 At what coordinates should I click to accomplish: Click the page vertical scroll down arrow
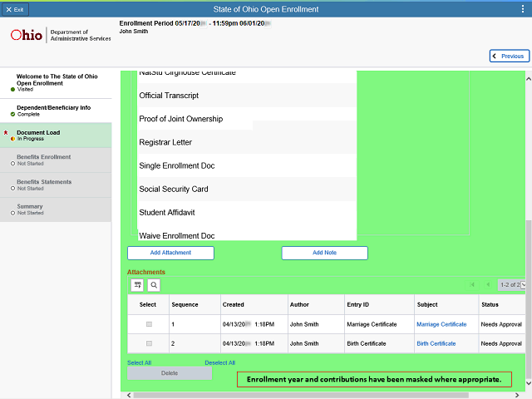click(529, 383)
